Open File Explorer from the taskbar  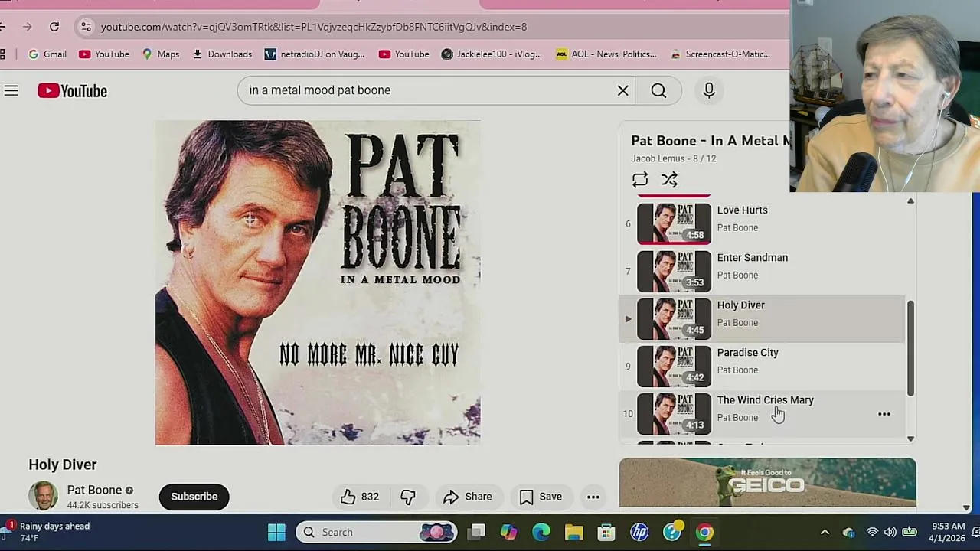click(573, 532)
